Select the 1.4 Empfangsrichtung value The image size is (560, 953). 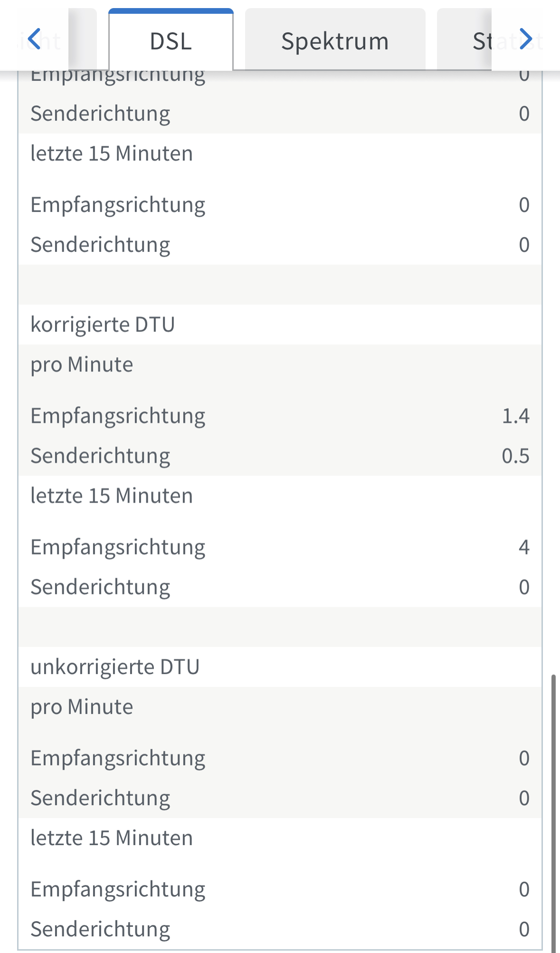515,416
